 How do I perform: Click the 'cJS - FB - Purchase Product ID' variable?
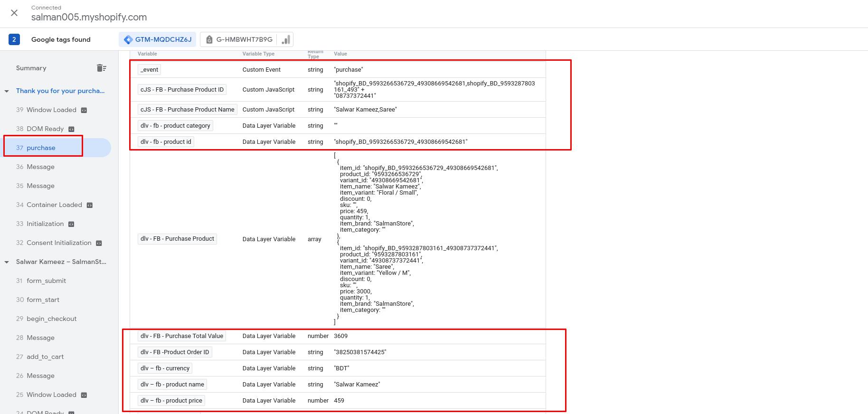coord(182,90)
